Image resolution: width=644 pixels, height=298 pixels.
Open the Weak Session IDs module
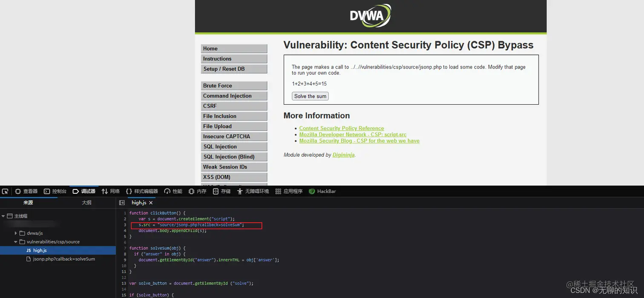pyautogui.click(x=234, y=167)
